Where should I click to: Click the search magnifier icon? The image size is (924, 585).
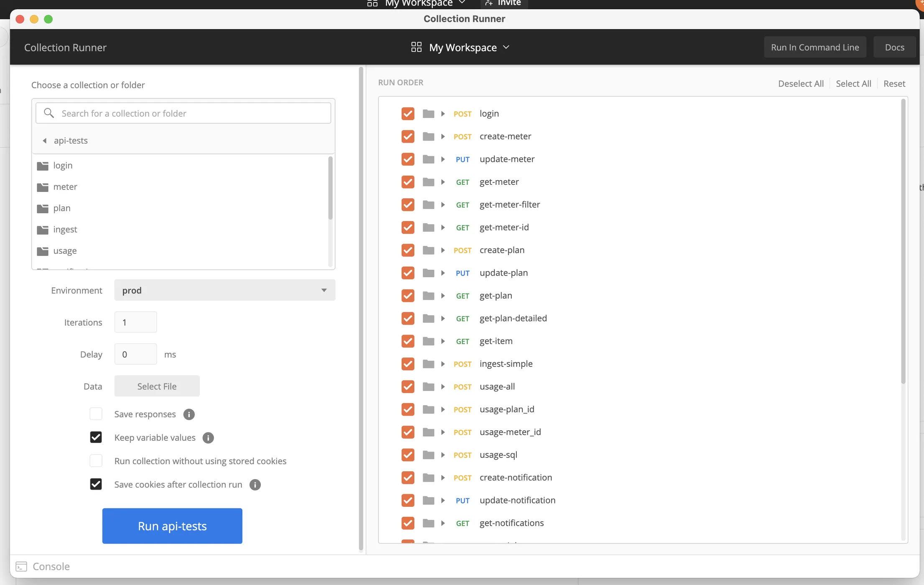pos(49,113)
